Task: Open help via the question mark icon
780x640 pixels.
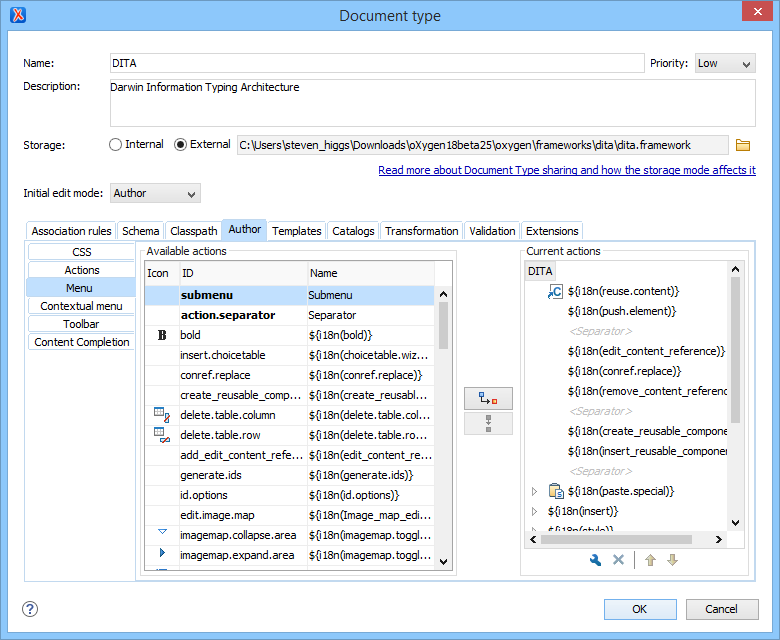Action: [30, 609]
